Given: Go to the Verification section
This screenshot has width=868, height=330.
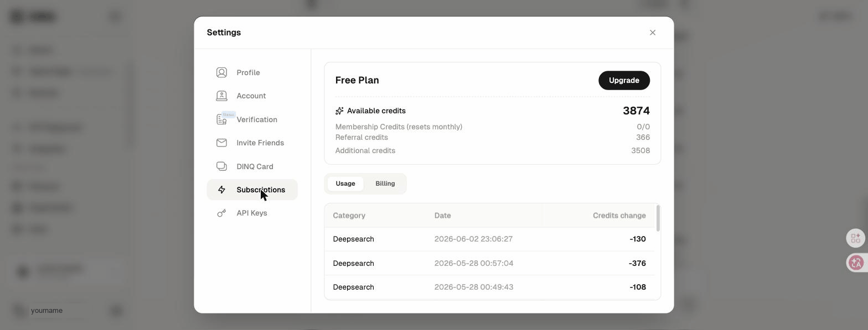Looking at the screenshot, I should pyautogui.click(x=252, y=119).
